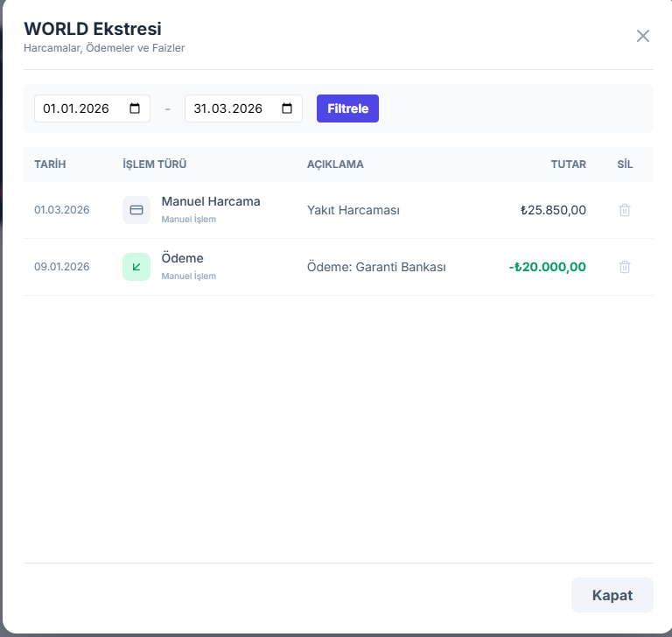Click the green -₺20.000,00 amount
Viewport: 672px width, 637px height.
click(547, 267)
